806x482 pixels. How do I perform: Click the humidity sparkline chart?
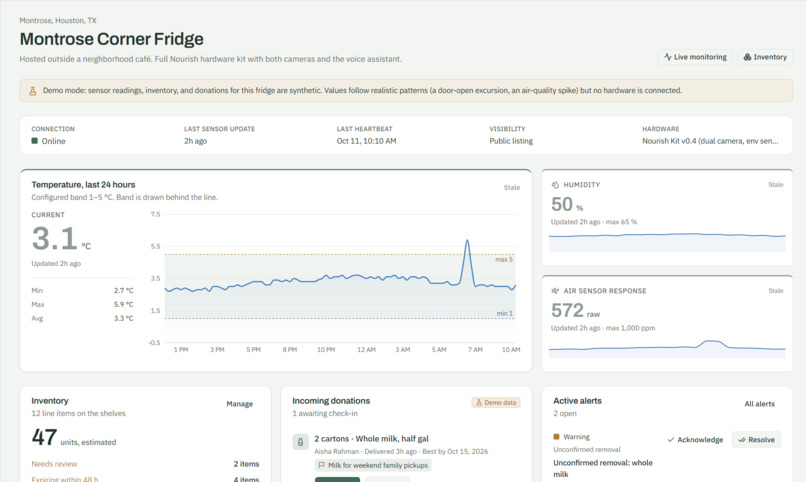pos(667,242)
